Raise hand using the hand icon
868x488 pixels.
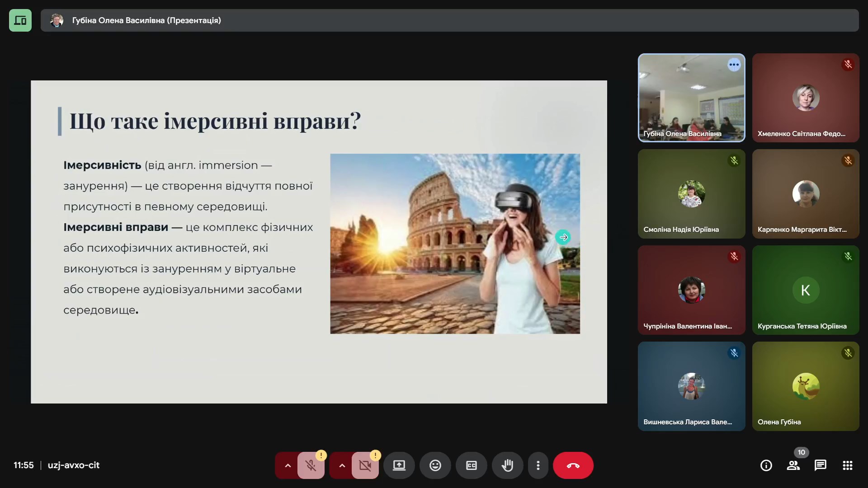click(x=507, y=465)
